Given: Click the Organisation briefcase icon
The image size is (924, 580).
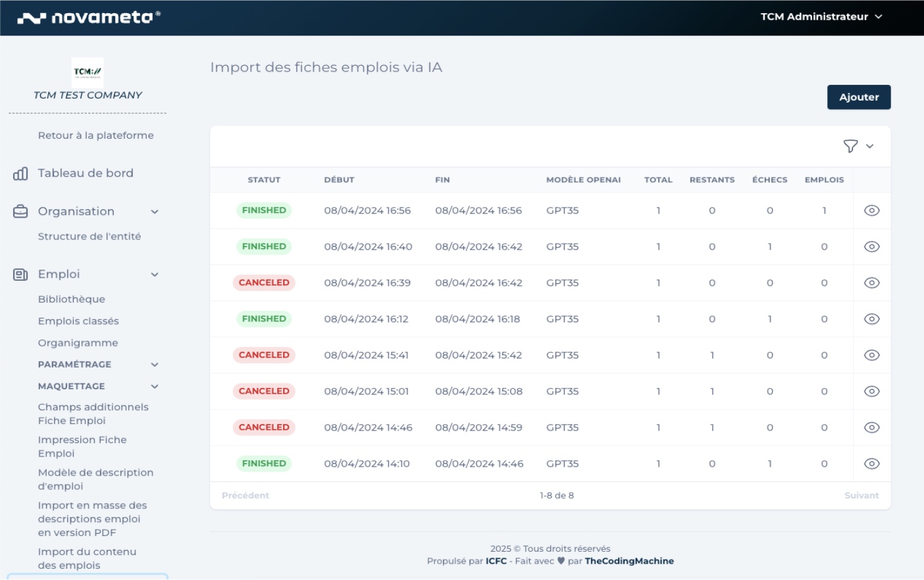Looking at the screenshot, I should click(x=20, y=212).
